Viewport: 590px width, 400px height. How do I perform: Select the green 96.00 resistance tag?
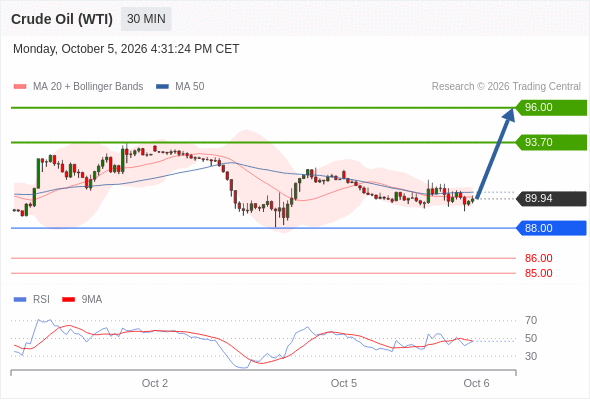tap(551, 108)
